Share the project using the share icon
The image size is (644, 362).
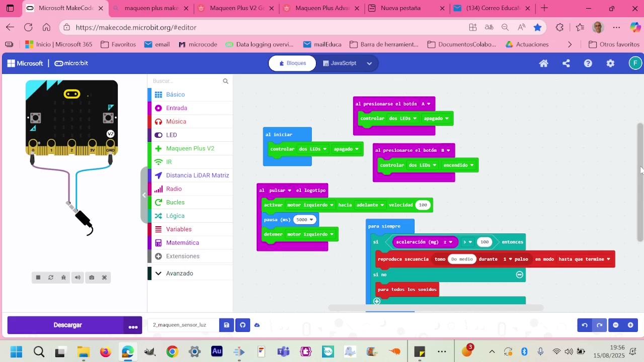pyautogui.click(x=566, y=63)
